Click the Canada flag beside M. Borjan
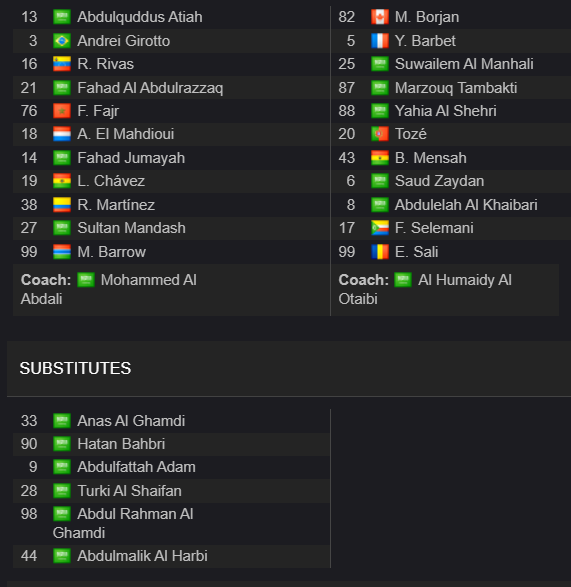571x587 pixels. (380, 17)
